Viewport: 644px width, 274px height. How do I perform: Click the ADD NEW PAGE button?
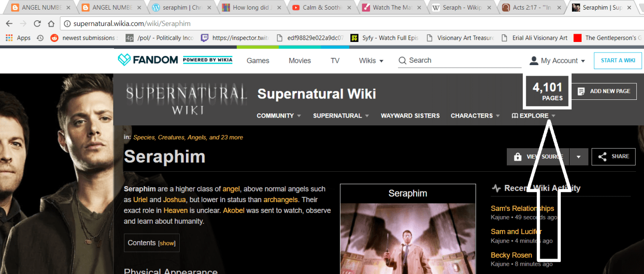(604, 91)
